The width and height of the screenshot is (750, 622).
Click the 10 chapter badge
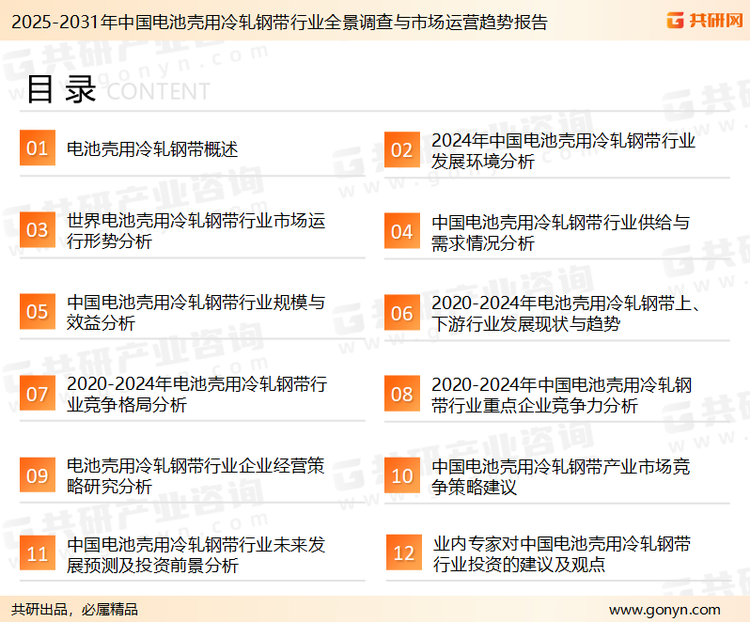pyautogui.click(x=402, y=476)
